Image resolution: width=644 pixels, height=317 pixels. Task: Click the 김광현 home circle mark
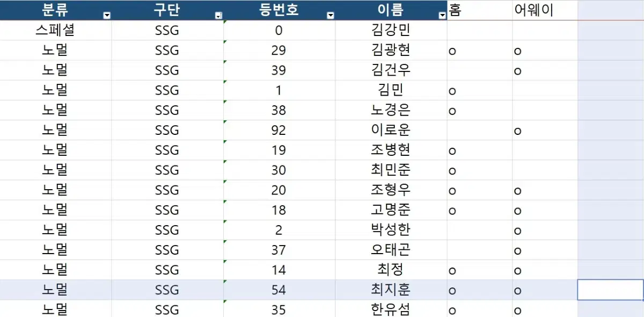[x=452, y=52]
